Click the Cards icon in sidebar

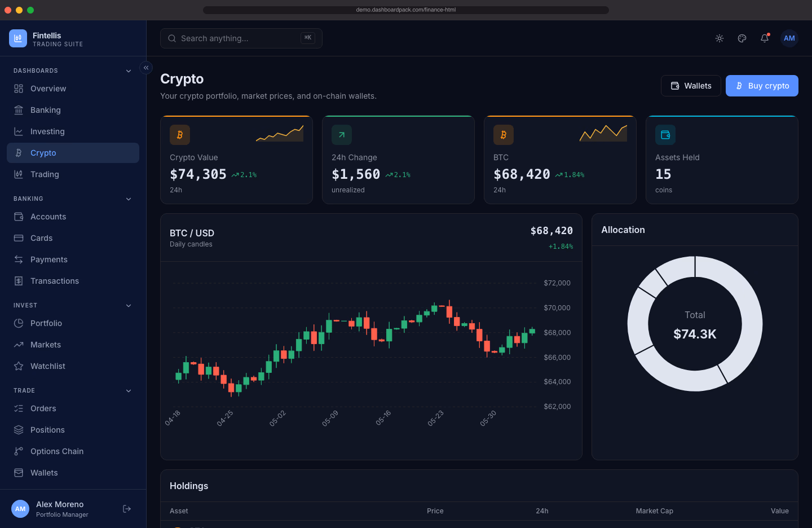19,238
